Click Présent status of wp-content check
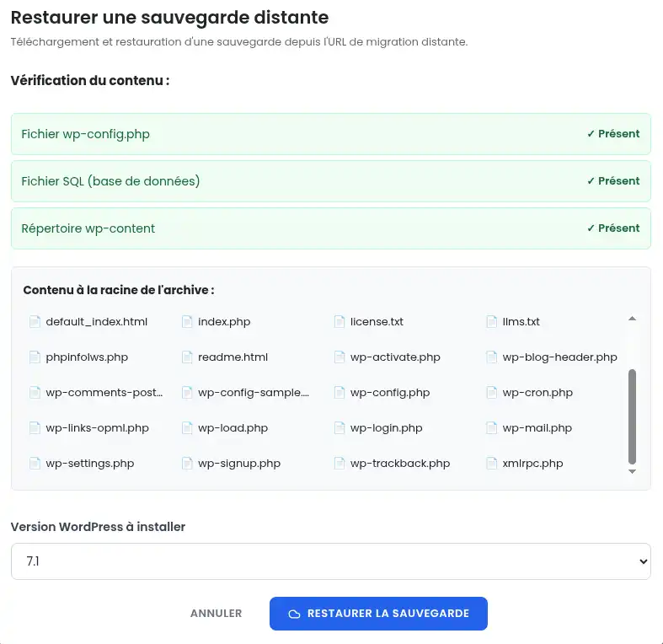 613,228
